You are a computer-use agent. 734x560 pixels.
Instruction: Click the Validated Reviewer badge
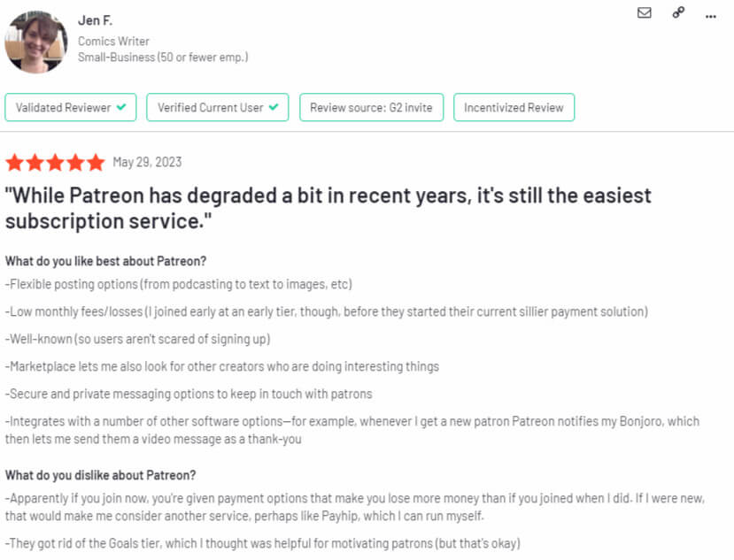(70, 107)
